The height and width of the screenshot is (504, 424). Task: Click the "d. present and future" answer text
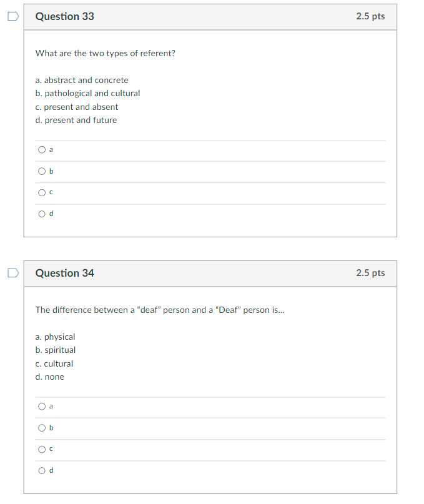coord(76,120)
